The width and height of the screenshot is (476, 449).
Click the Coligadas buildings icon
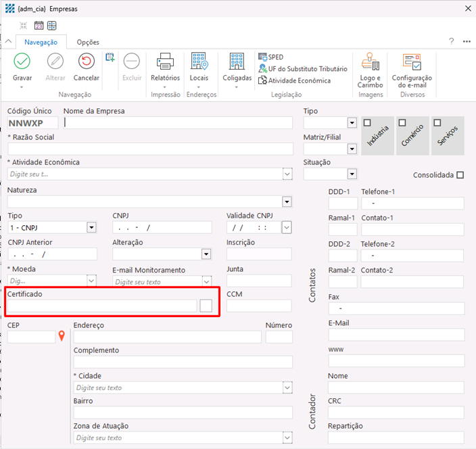point(237,62)
